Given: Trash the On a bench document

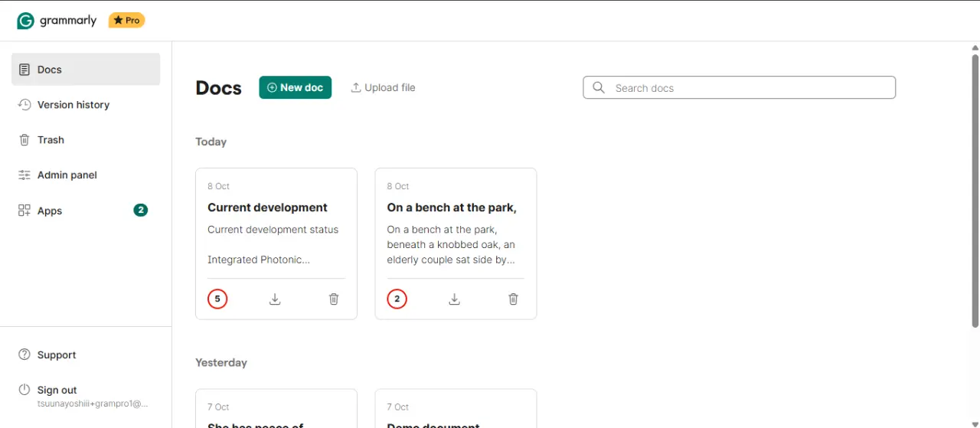Looking at the screenshot, I should [x=513, y=299].
